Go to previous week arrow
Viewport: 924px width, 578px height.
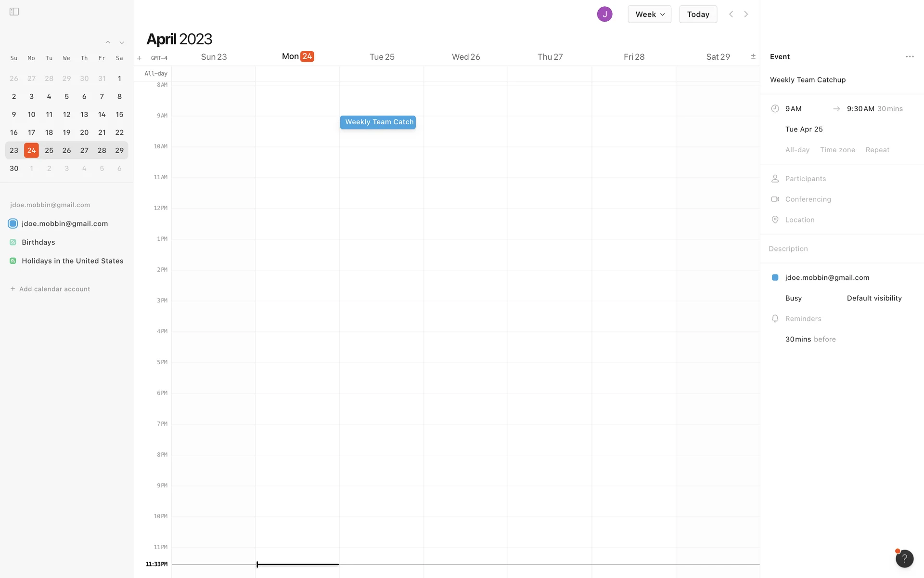click(x=731, y=14)
